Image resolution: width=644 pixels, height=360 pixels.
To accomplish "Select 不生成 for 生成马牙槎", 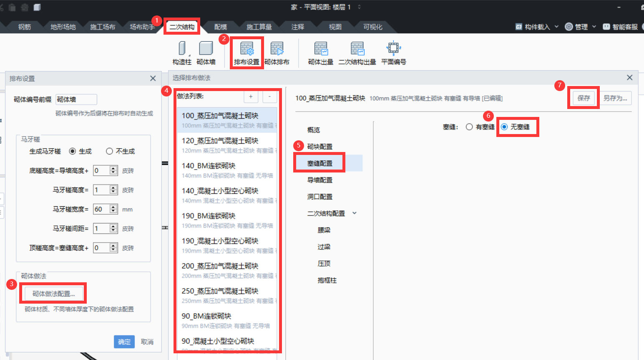I will pos(109,151).
